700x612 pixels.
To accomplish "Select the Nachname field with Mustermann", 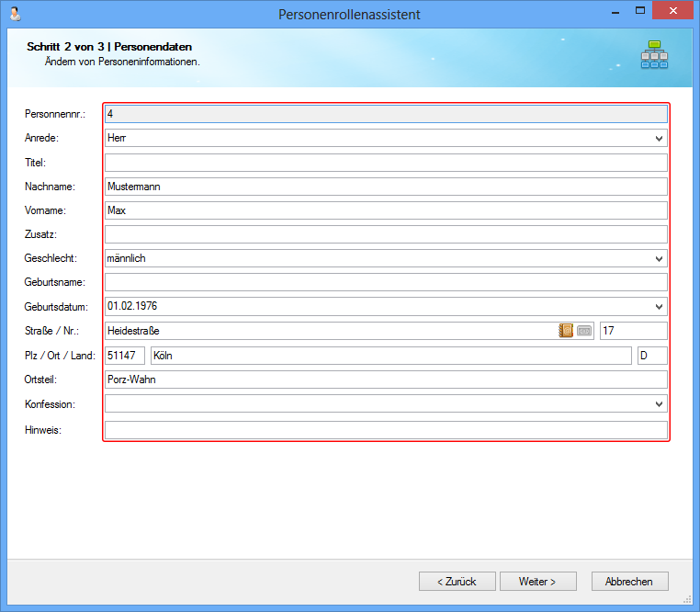I will pos(386,187).
